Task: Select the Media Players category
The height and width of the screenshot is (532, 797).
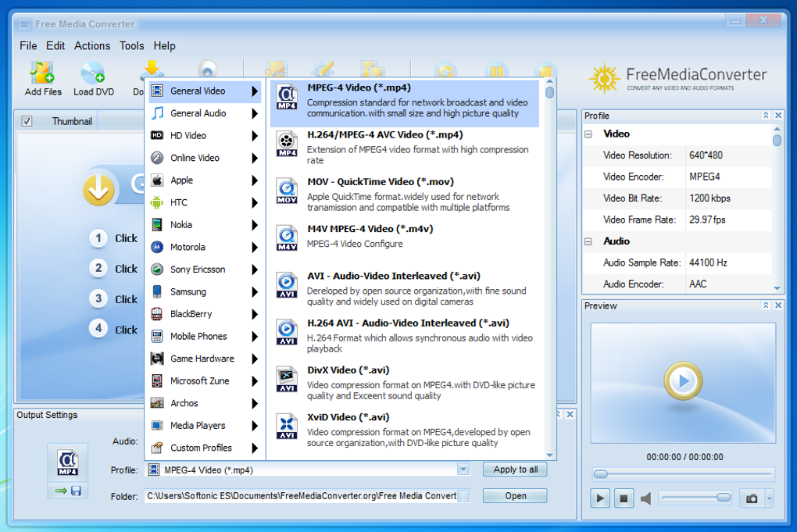Action: point(205,426)
